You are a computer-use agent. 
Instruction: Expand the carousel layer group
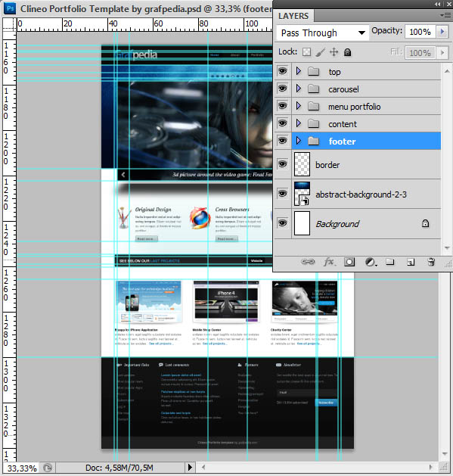(298, 89)
